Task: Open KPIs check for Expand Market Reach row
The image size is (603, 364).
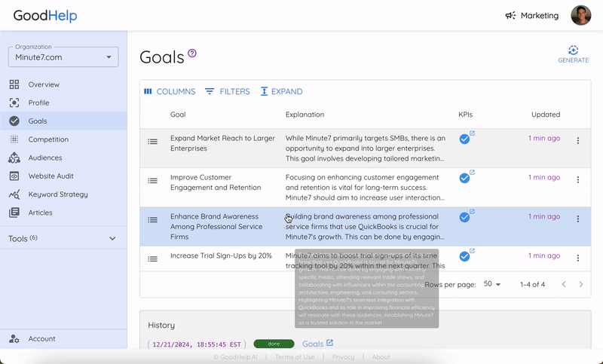Action: pyautogui.click(x=464, y=139)
